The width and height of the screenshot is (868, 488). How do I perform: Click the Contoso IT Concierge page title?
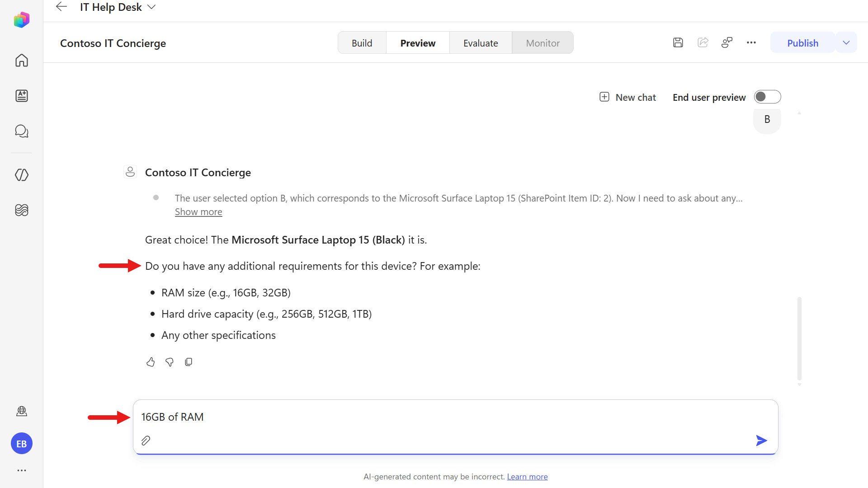click(113, 43)
